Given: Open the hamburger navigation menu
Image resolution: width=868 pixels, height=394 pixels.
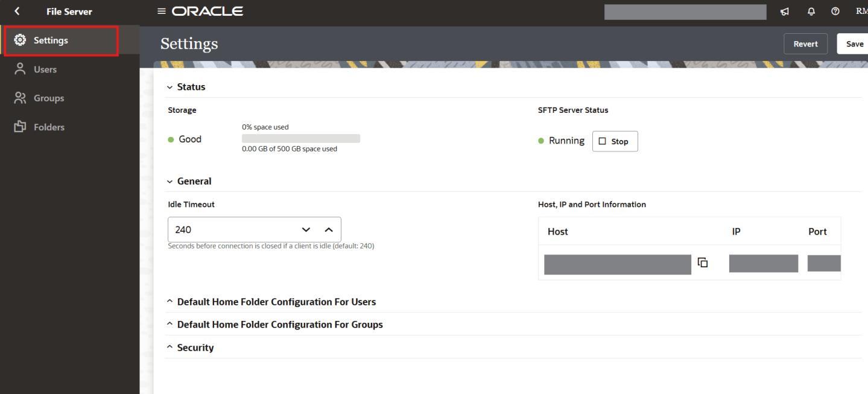Looking at the screenshot, I should [x=161, y=11].
